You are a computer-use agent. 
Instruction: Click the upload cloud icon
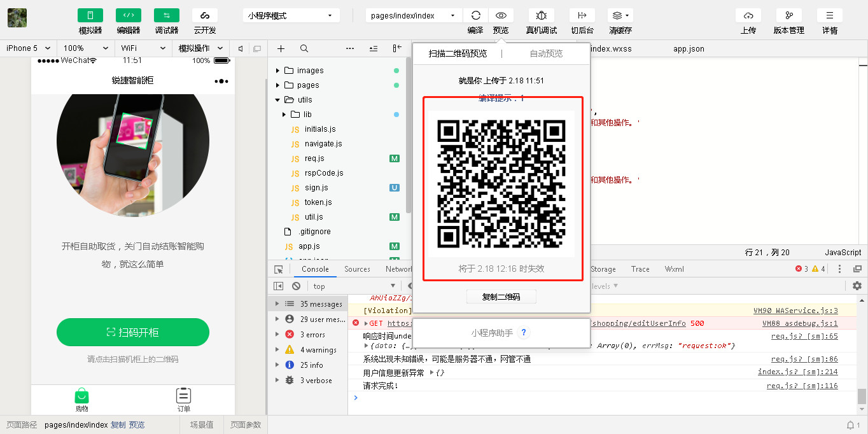[x=748, y=15]
